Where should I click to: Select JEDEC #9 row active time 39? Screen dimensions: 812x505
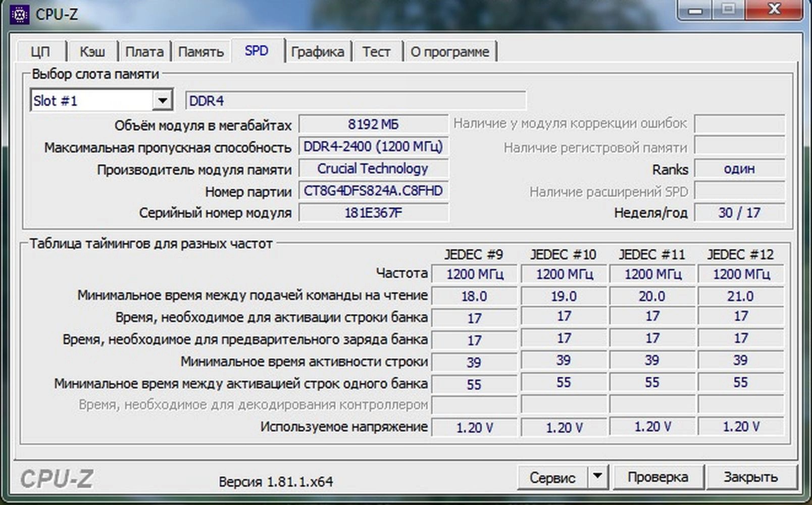tap(475, 362)
